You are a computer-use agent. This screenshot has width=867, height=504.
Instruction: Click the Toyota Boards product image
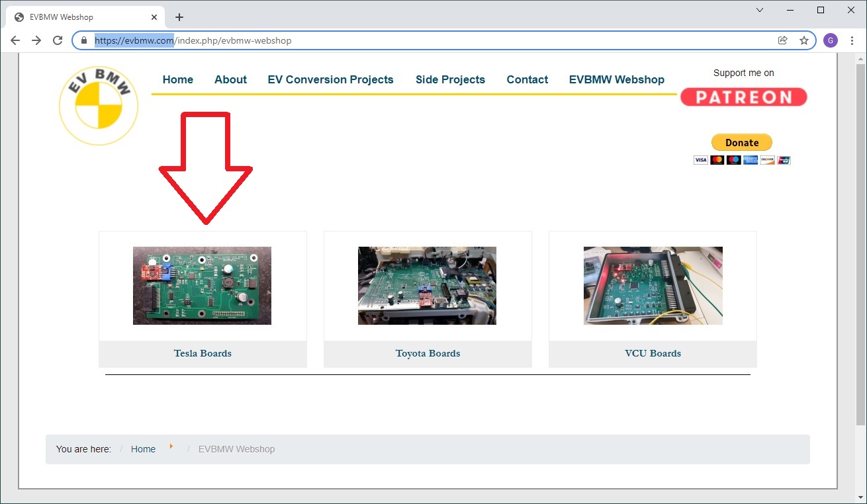[427, 286]
